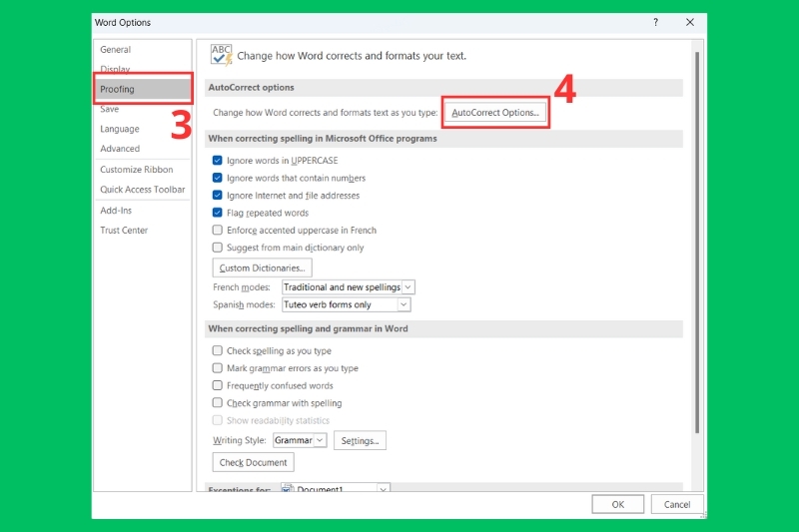Enable Check grammar with spelling
The width and height of the screenshot is (799, 532).
217,402
